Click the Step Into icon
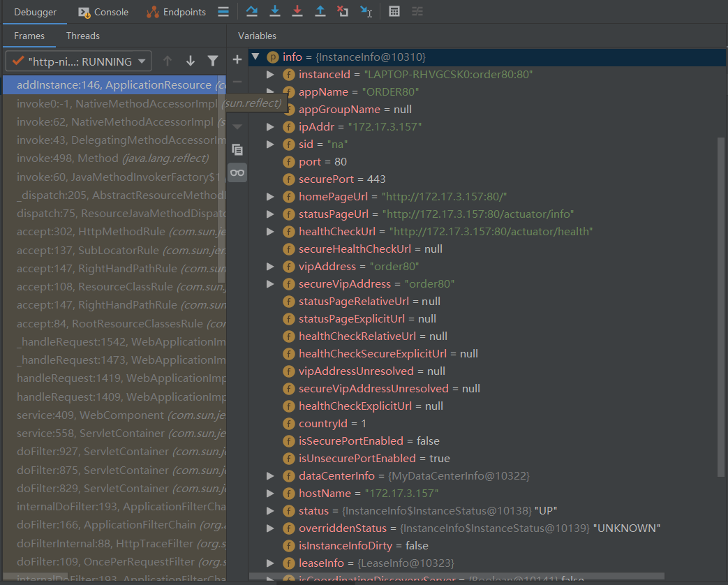Screen dimensions: 728x585 coord(275,11)
